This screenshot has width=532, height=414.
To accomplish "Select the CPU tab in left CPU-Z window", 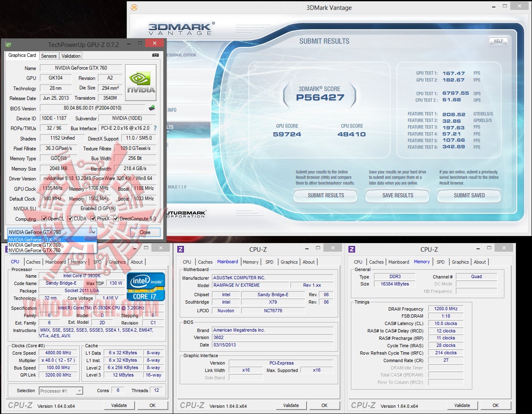I will point(15,262).
